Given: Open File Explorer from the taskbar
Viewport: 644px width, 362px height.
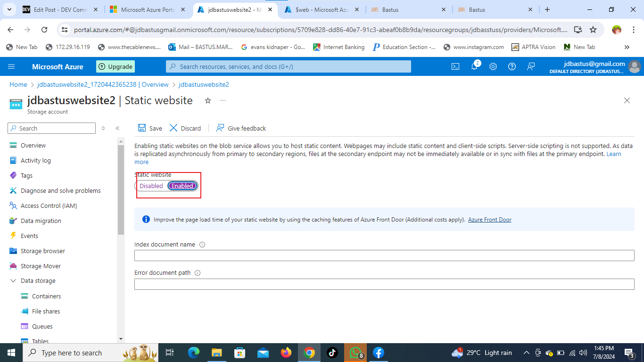Looking at the screenshot, I should point(216,353).
